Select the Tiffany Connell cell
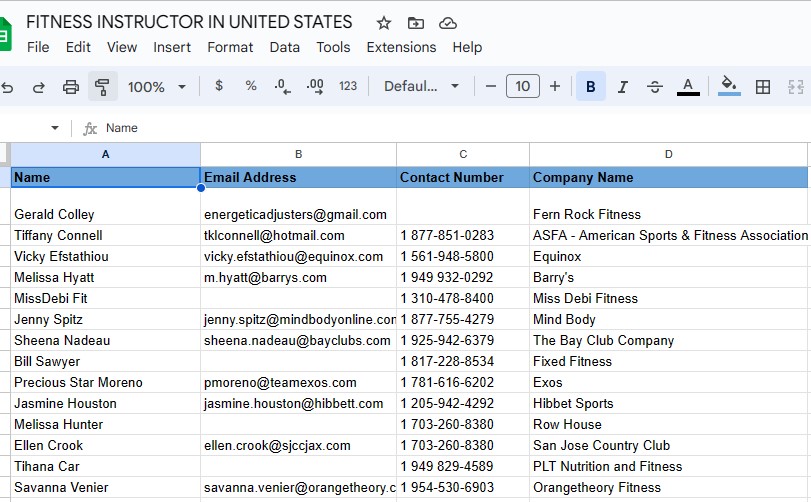The height and width of the screenshot is (502, 811). coord(106,235)
